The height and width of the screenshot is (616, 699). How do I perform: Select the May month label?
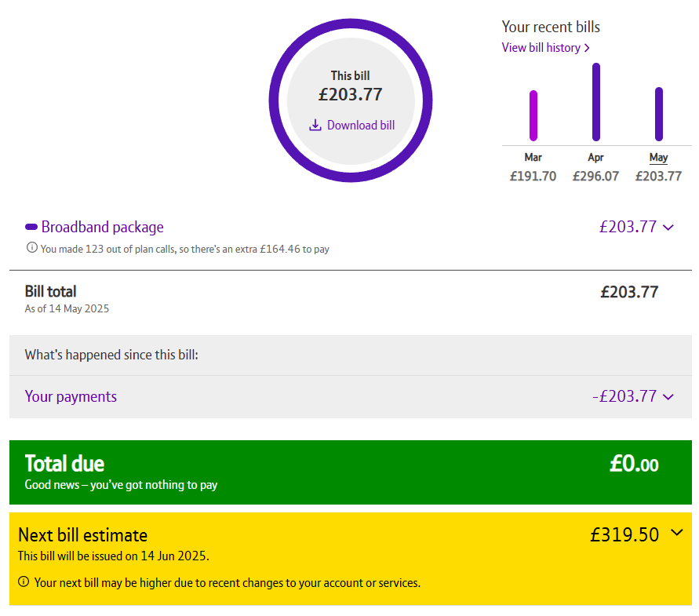[x=658, y=158]
